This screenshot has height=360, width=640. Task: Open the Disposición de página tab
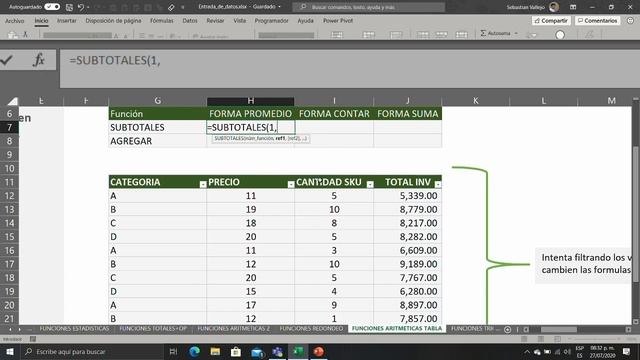click(113, 20)
